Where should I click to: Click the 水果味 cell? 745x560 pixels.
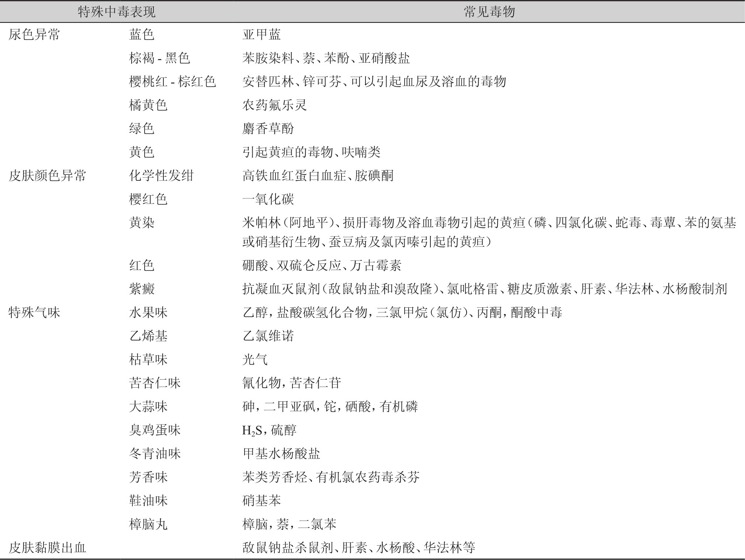coord(148,313)
